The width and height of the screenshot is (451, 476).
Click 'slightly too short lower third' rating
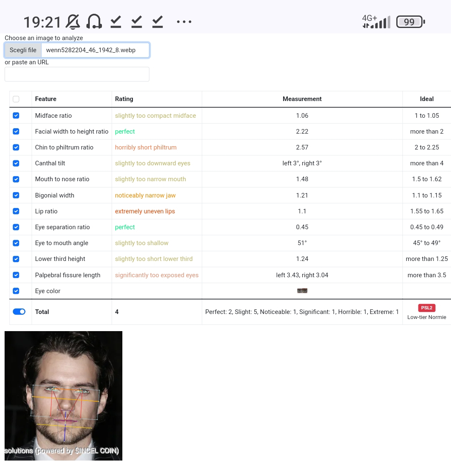pos(154,259)
